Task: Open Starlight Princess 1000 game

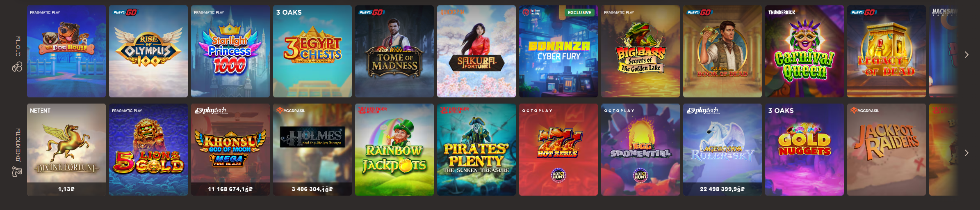Action: pyautogui.click(x=230, y=51)
